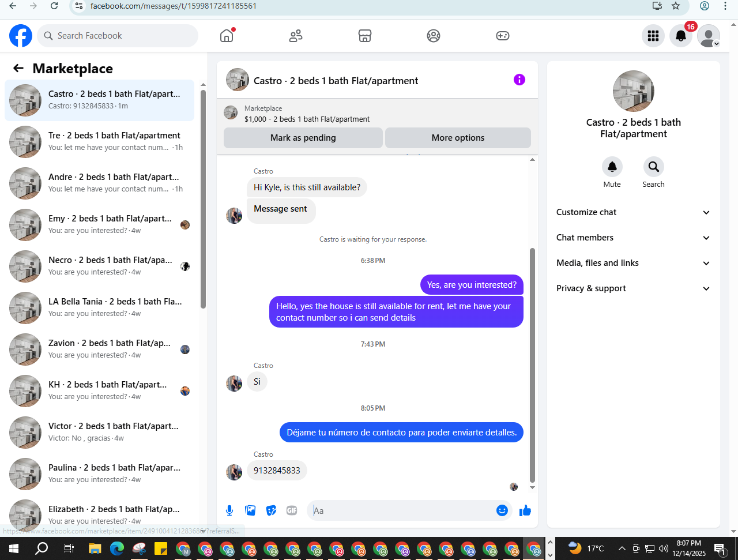
Task: Open Microsoft Edge from taskbar
Action: coord(117,548)
